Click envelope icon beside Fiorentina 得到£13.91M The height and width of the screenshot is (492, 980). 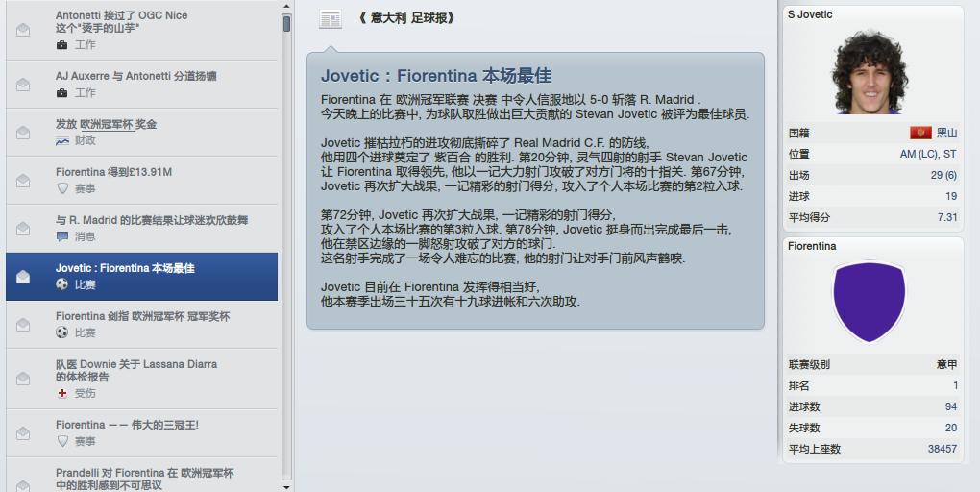pos(23,181)
